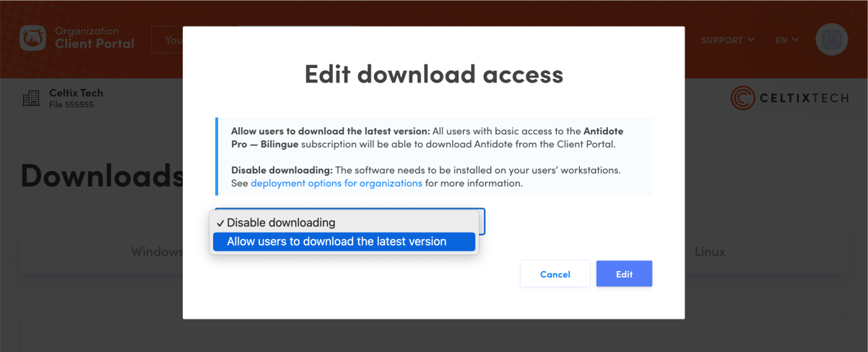
Task: Open the user account avatar
Action: 831,40
